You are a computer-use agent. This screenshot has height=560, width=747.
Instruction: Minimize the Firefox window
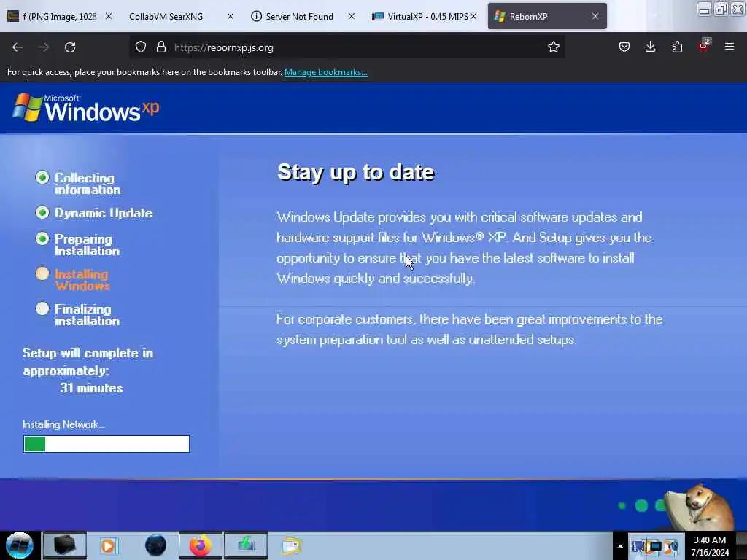(704, 9)
